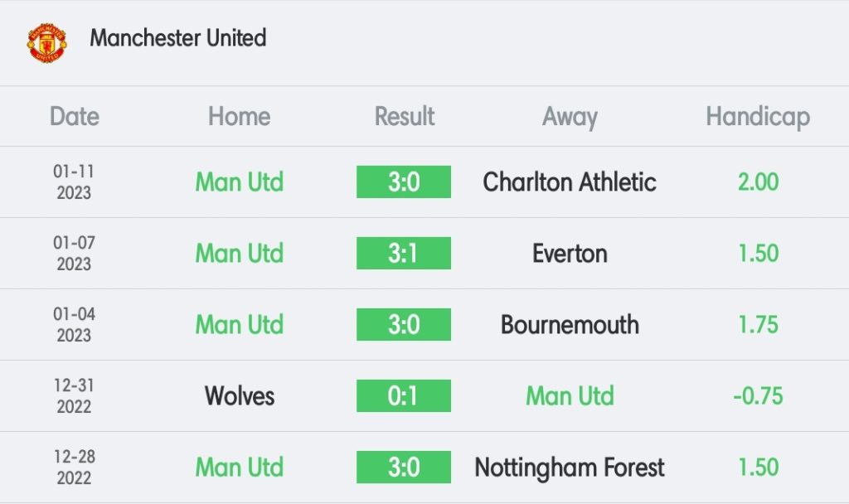The height and width of the screenshot is (504, 849).
Task: Open the 3:0 result against Charlton Athletic
Action: tap(404, 182)
